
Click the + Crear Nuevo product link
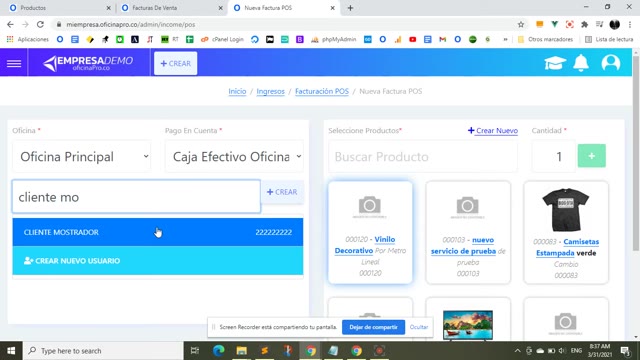tap(493, 131)
